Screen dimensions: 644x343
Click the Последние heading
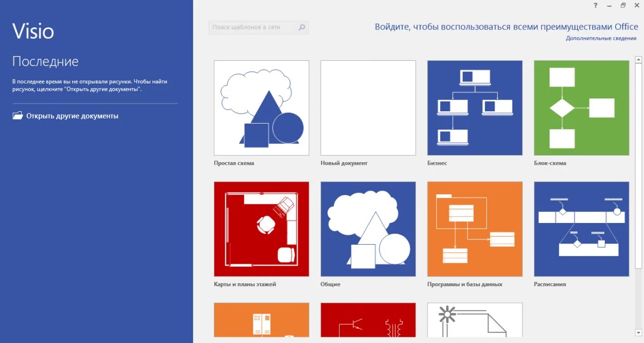coord(45,62)
